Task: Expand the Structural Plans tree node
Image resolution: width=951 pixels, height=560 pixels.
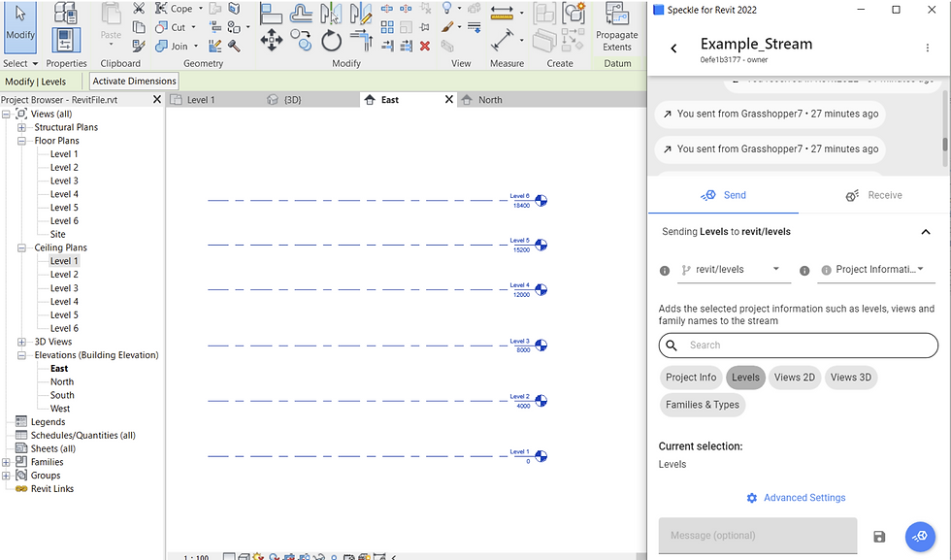Action: click(x=21, y=127)
